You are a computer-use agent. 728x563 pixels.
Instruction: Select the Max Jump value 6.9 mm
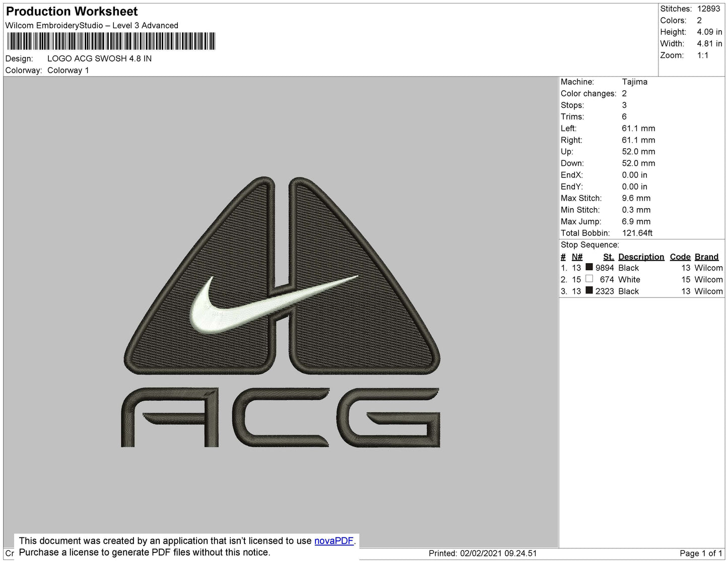pos(636,221)
